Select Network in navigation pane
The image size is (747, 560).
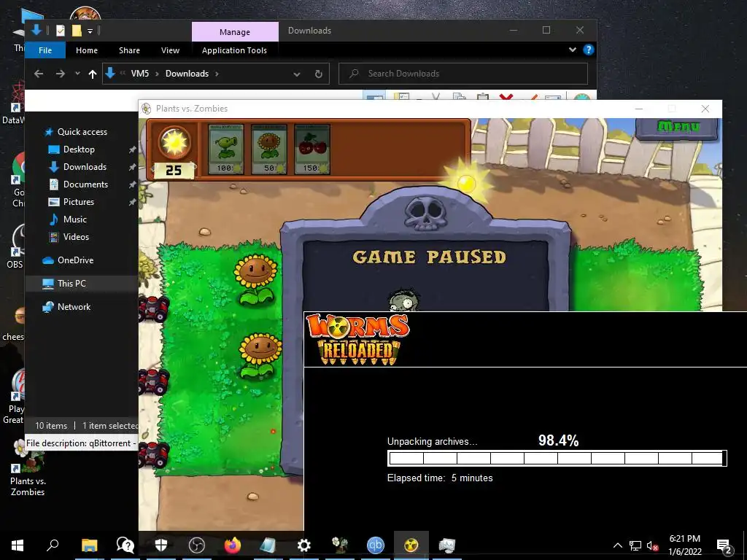(x=74, y=307)
